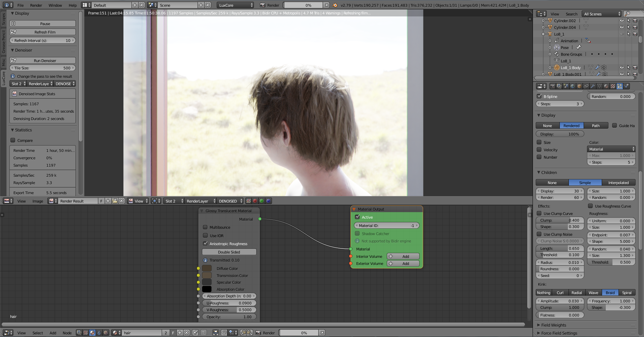
Task: Enable the Multibounce checkbox
Action: (205, 227)
